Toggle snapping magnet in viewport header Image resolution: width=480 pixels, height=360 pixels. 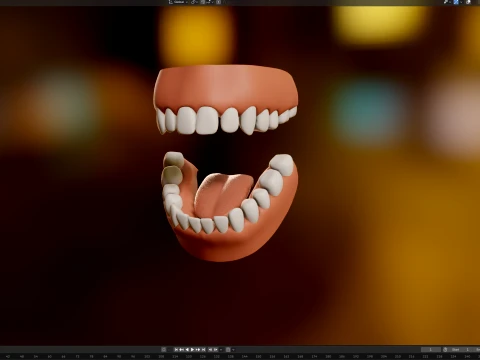[x=202, y=2]
